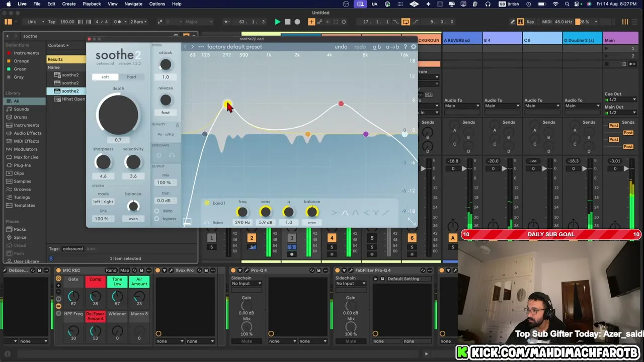644x362 pixels.
Task: Open macOS Spotlight search icon
Action: tap(567, 4)
